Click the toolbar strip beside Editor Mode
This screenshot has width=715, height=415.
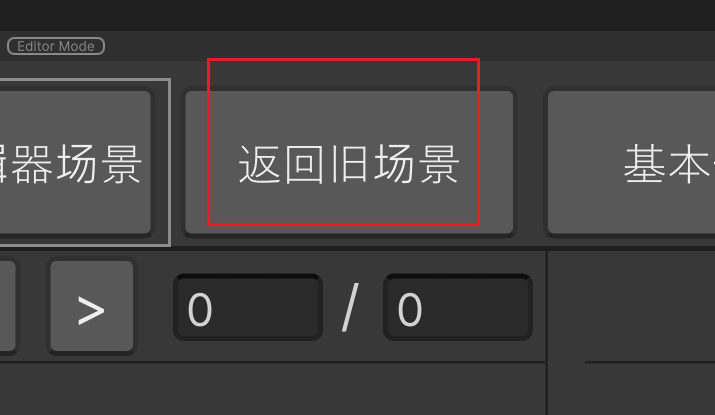(409, 46)
